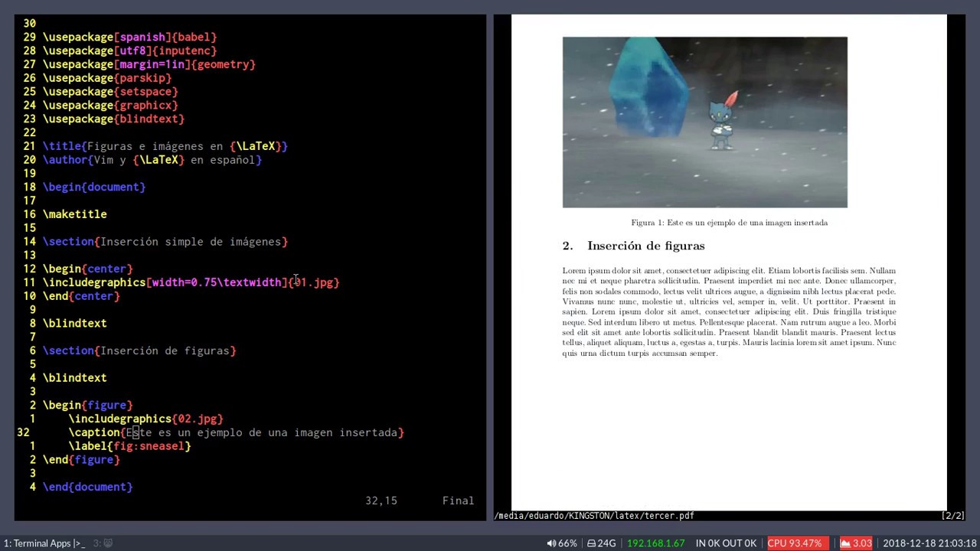The image size is (980, 551).
Task: Click the \caption line in Vim
Action: coord(237,432)
